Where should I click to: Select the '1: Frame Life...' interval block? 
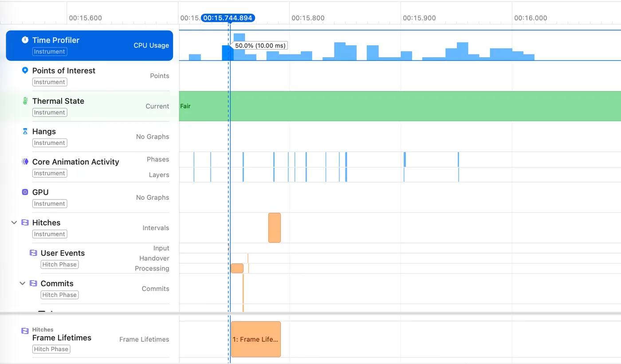[256, 339]
